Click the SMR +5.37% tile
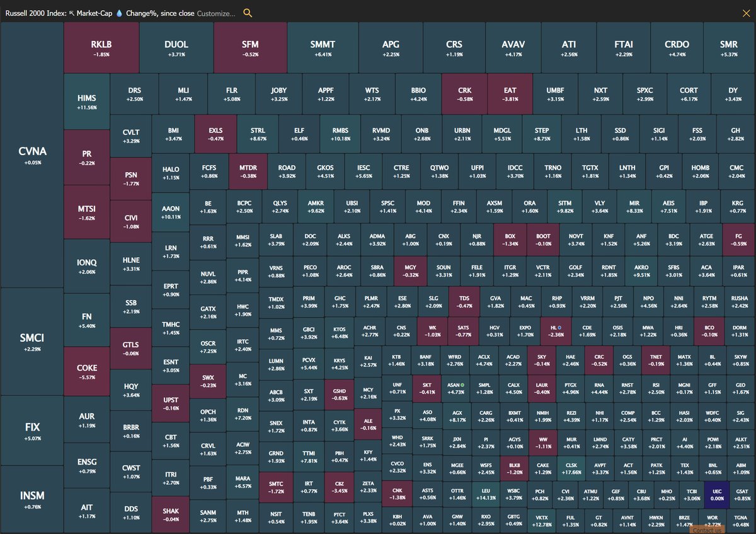This screenshot has width=756, height=534. coord(729,48)
